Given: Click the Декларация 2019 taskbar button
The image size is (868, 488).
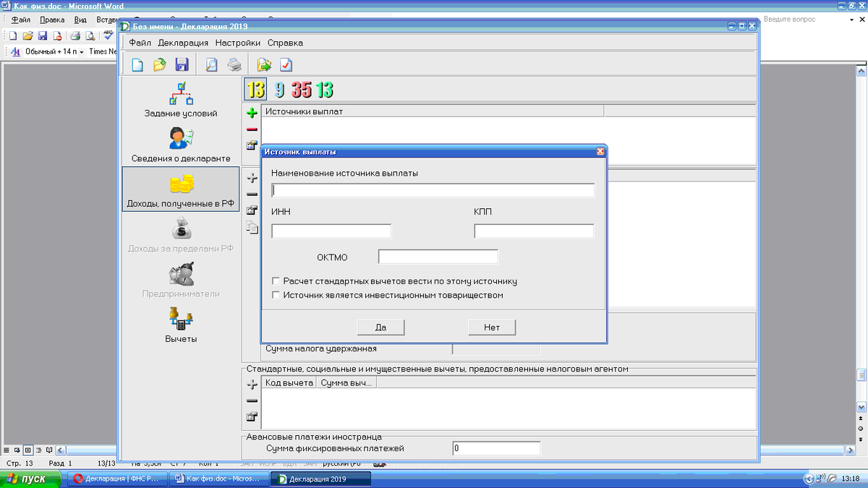Looking at the screenshot, I should 322,479.
